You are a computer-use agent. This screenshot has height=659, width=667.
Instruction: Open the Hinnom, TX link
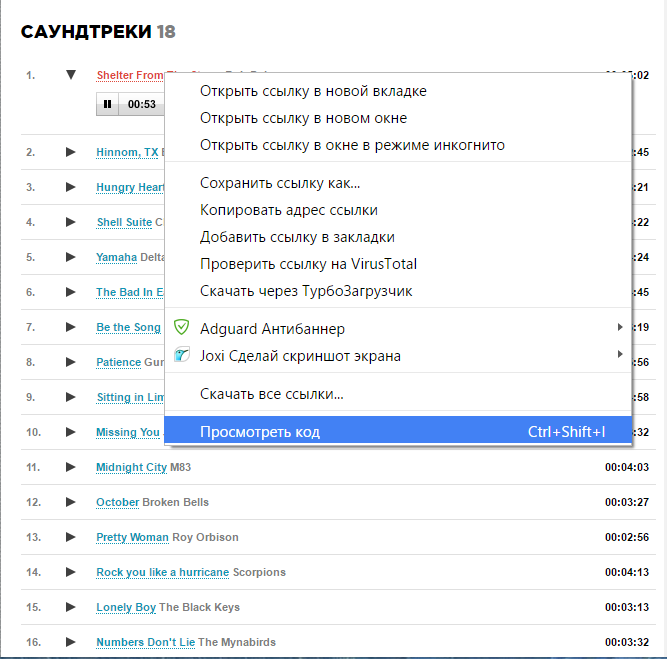coord(127,152)
